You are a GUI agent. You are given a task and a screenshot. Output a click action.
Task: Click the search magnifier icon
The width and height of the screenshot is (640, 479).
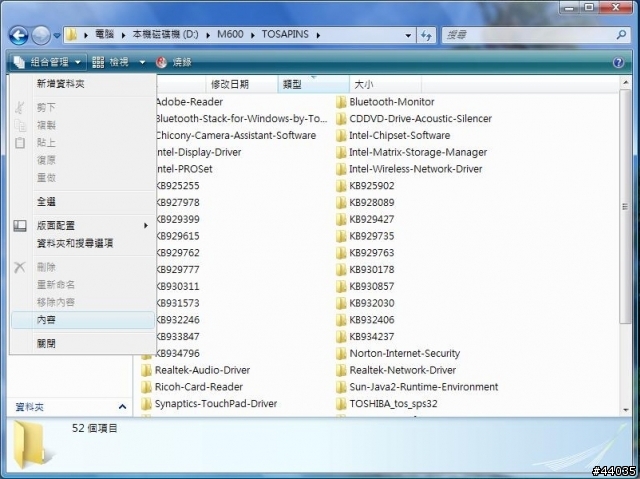tap(621, 35)
